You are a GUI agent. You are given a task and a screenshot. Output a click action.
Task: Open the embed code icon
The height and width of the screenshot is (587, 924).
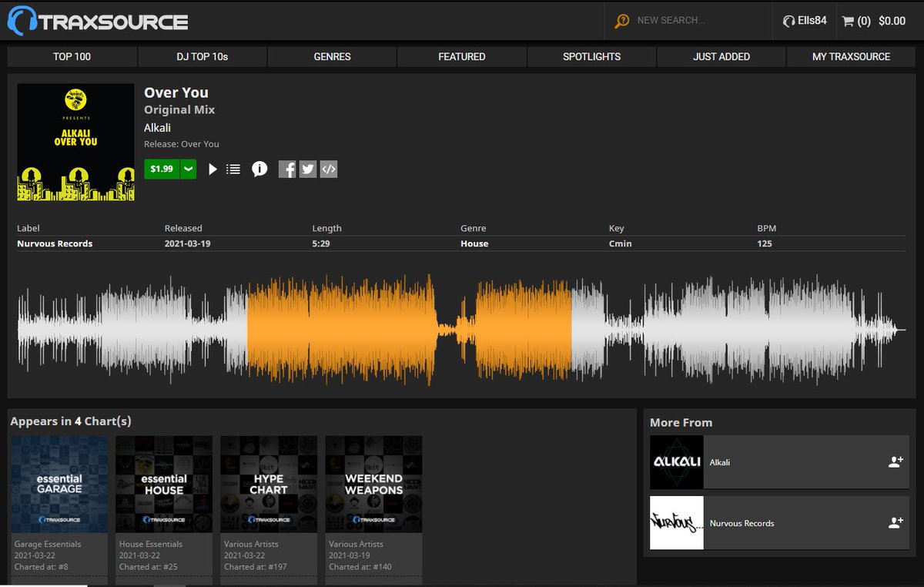[329, 169]
